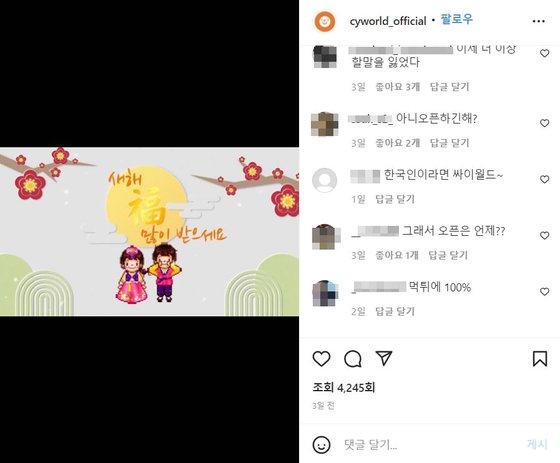Like the '그래서 오픈은 언제??' comment

point(544,235)
